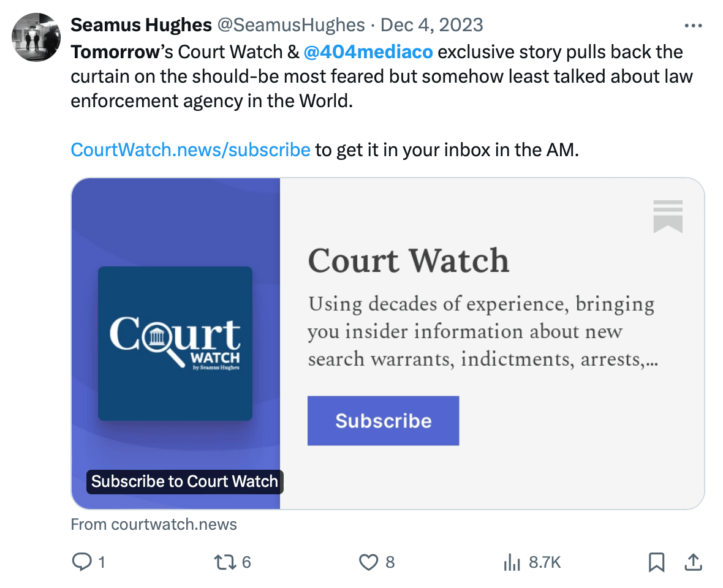Image resolution: width=723 pixels, height=588 pixels.
Task: Open Seamus Hughes display name
Action: click(141, 25)
